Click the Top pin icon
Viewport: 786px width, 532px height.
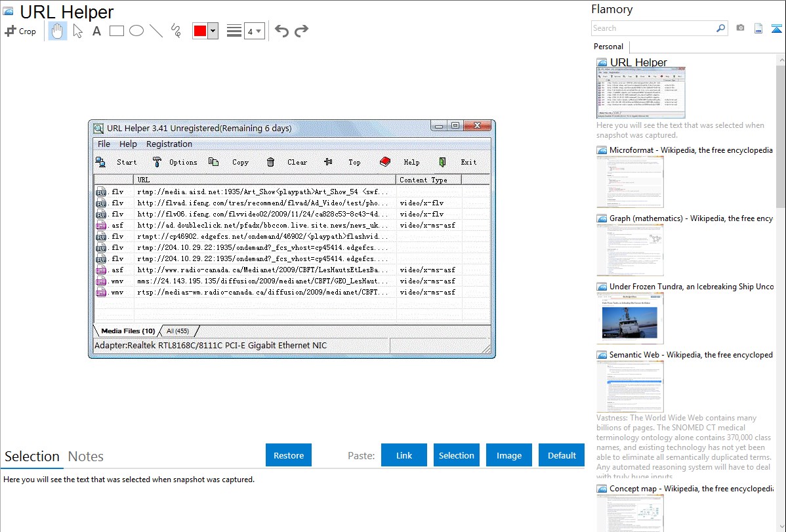(x=328, y=162)
